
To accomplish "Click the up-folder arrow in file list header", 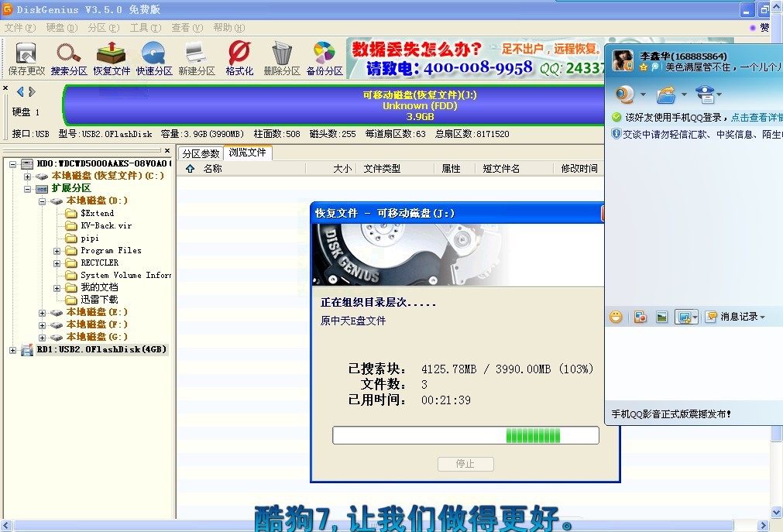I will 191,169.
